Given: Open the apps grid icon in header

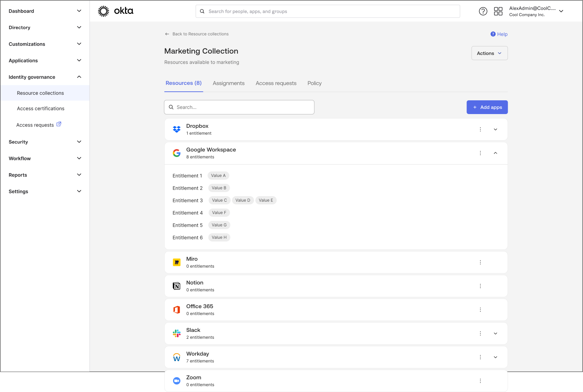Looking at the screenshot, I should [x=498, y=11].
